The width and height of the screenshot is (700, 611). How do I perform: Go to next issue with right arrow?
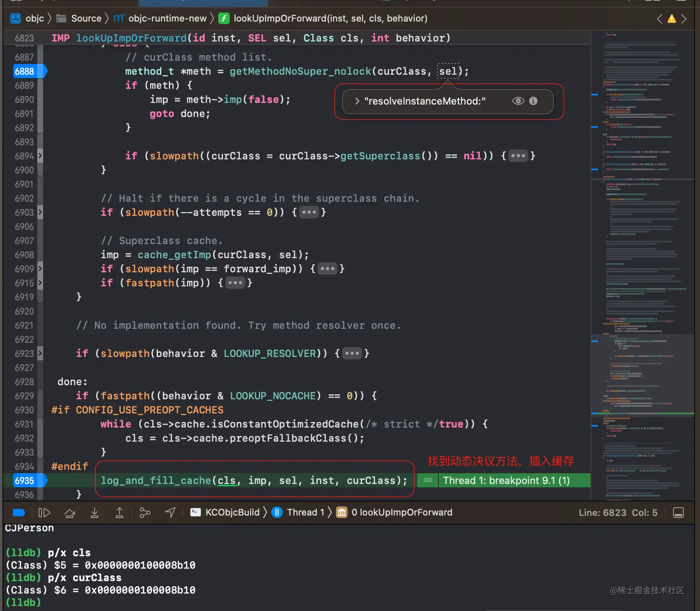pyautogui.click(x=684, y=19)
